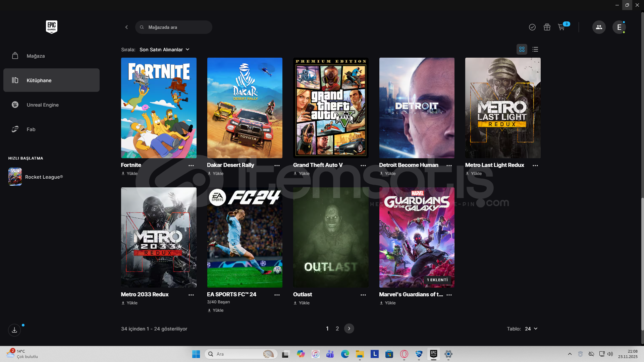The width and height of the screenshot is (644, 362).
Task: Open Unreal Engine in the sidebar
Action: click(43, 105)
